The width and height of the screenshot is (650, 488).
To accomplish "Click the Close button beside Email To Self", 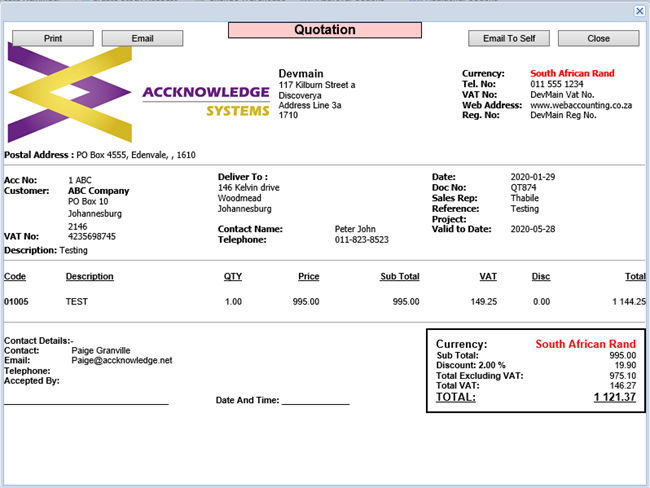I will point(598,39).
